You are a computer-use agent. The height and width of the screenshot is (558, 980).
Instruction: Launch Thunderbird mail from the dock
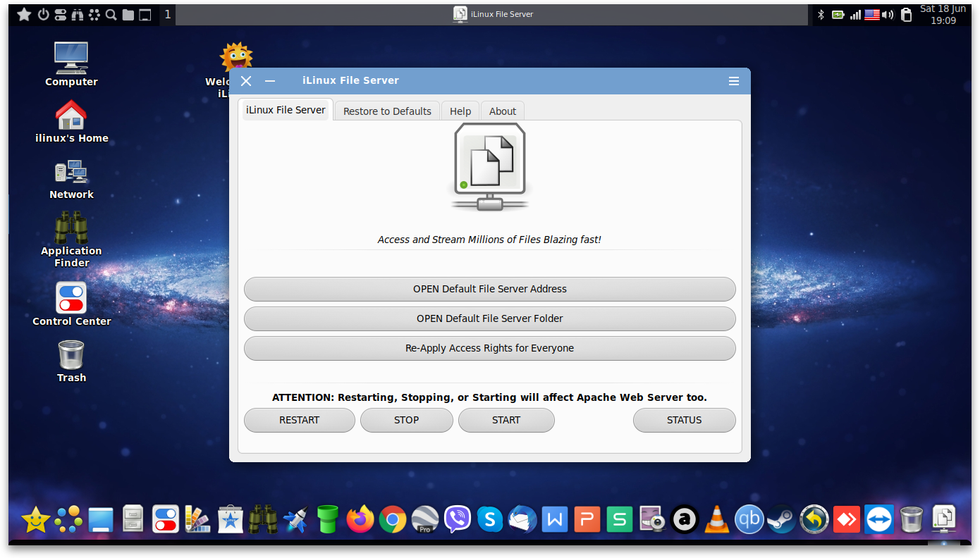point(522,520)
